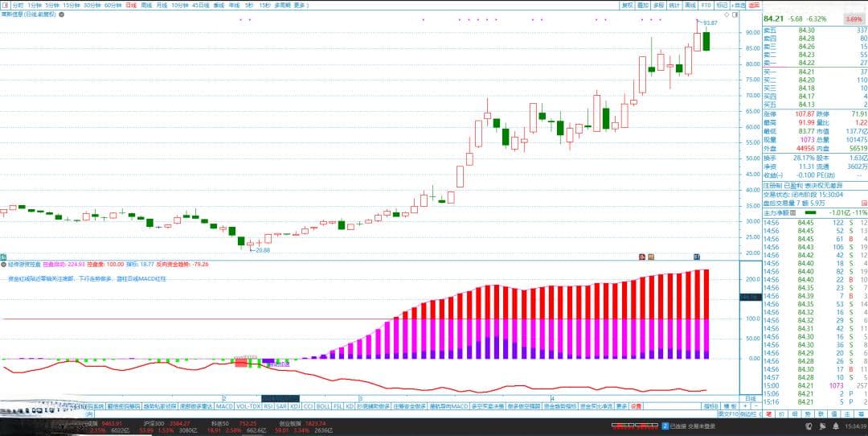The width and height of the screenshot is (868, 436).
Task: Click the small square icon before 分时
Action: click(6, 5)
